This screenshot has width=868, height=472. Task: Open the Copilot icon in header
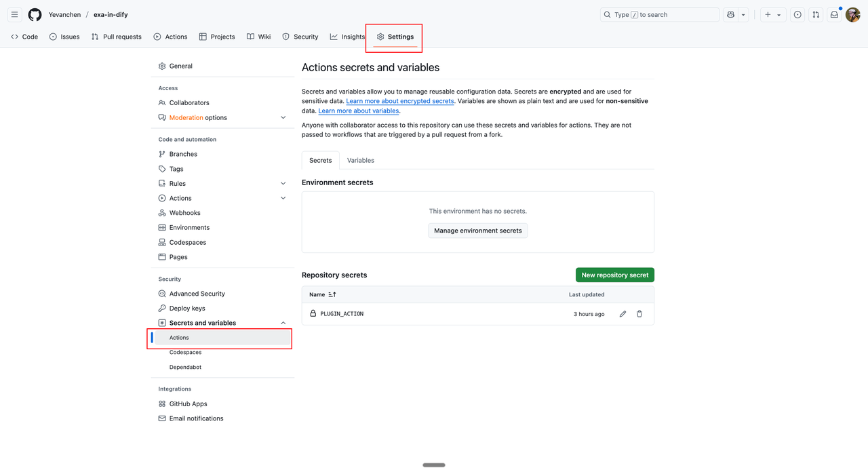click(x=730, y=14)
